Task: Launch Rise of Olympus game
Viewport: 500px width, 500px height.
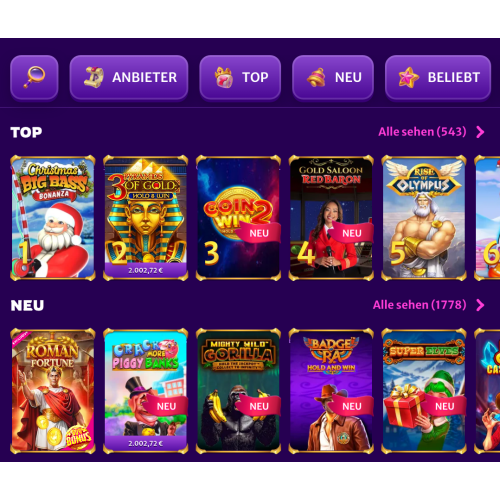Action: 424,218
